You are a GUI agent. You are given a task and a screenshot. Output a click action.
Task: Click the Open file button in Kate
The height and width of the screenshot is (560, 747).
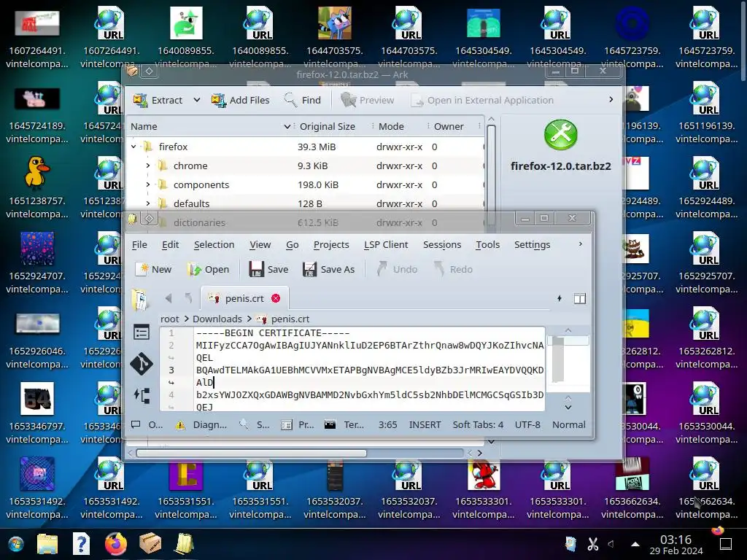[x=208, y=270]
